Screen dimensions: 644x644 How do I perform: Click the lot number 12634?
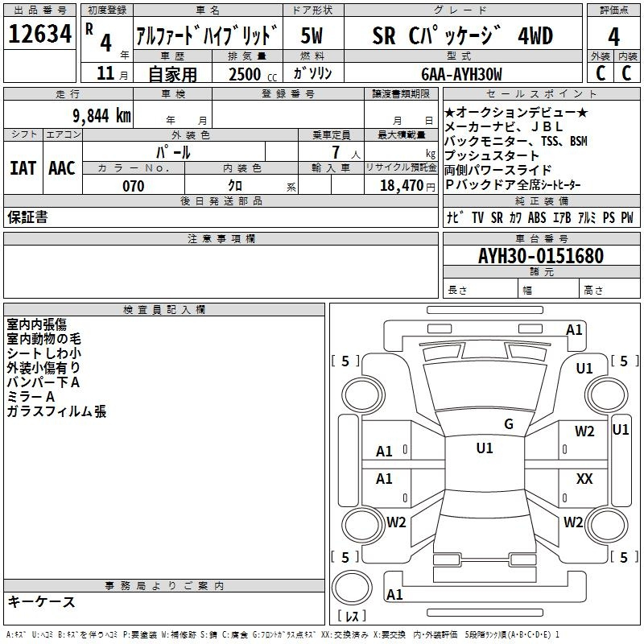[x=40, y=35]
